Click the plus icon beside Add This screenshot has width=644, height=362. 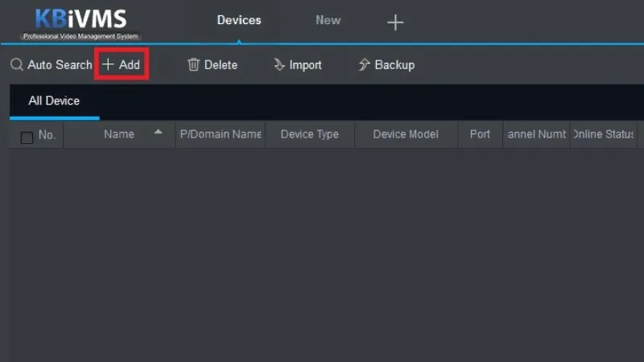[x=108, y=64]
